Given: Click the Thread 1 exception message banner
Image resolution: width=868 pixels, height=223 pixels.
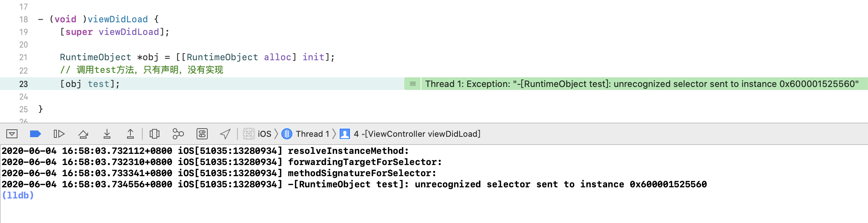Looking at the screenshot, I should click(642, 84).
